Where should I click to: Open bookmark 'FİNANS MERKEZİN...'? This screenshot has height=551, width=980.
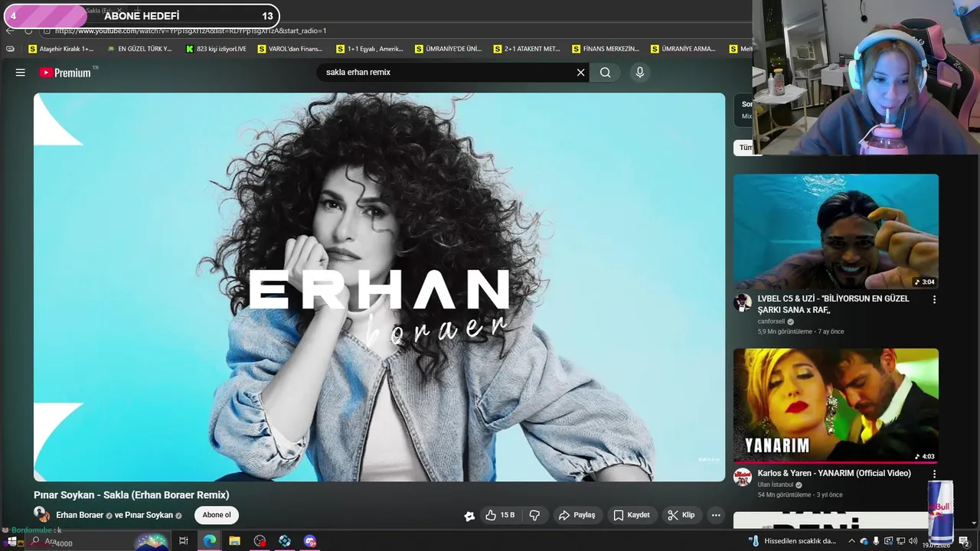click(x=606, y=49)
